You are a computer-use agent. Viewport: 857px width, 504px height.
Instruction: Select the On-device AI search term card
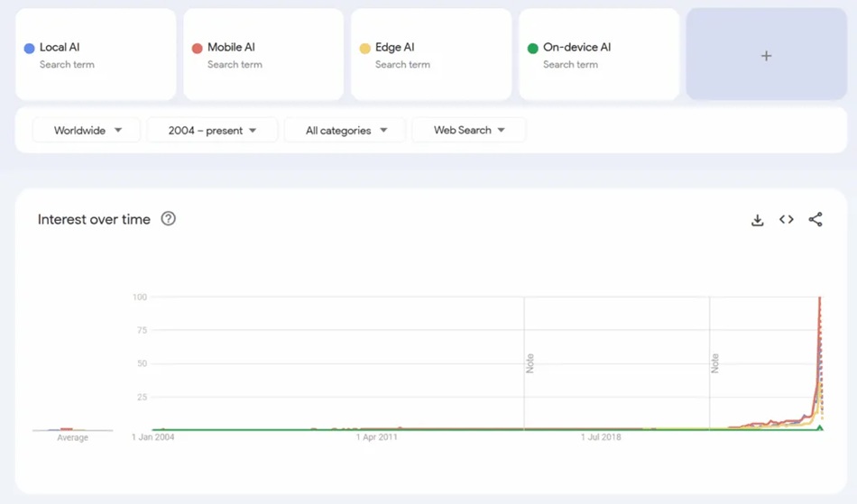[x=599, y=55]
